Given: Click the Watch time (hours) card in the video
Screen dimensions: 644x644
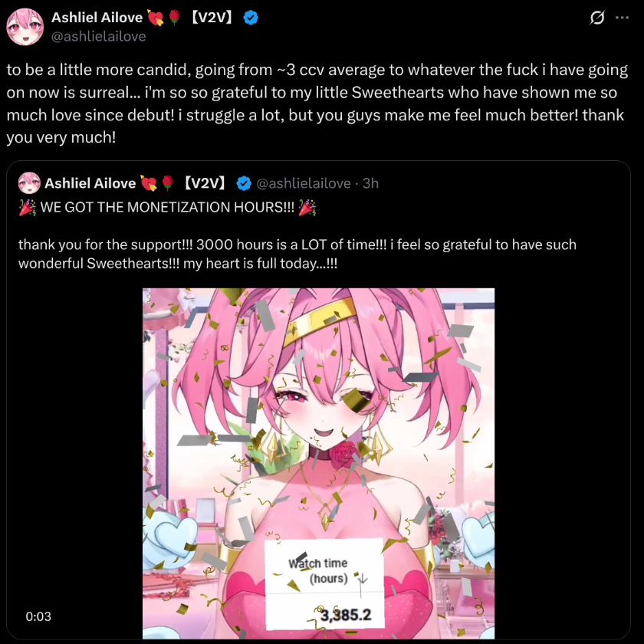Looking at the screenshot, I should pyautogui.click(x=324, y=584).
